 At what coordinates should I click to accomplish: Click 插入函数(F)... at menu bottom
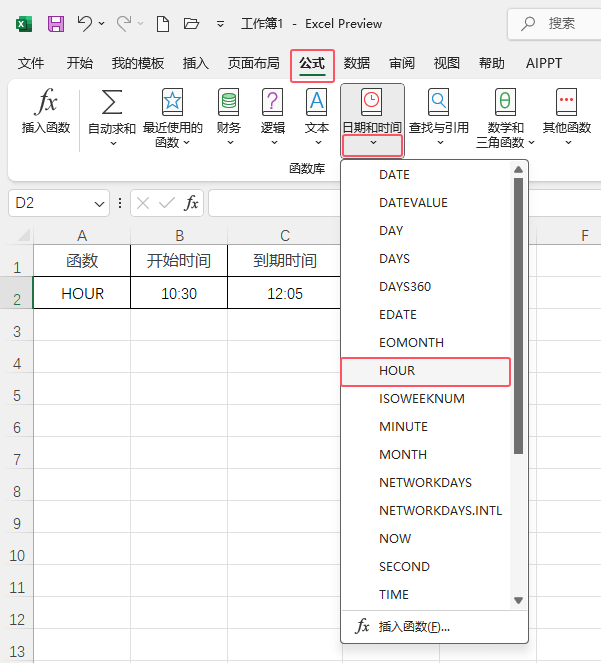pos(434,627)
